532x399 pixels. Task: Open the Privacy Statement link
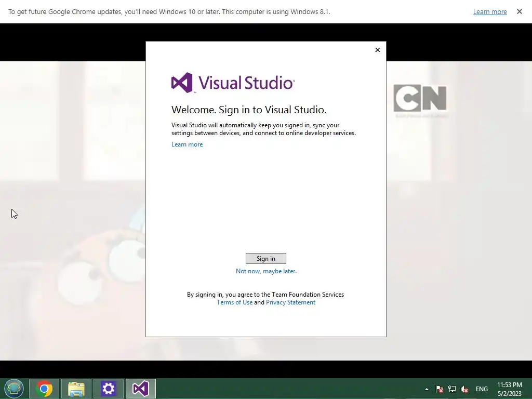coord(290,302)
